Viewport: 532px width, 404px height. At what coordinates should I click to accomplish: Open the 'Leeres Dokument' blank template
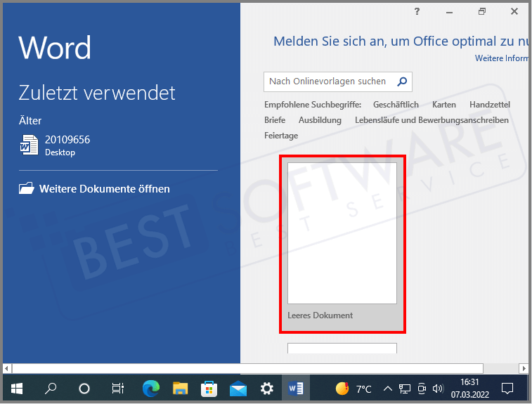(x=342, y=244)
